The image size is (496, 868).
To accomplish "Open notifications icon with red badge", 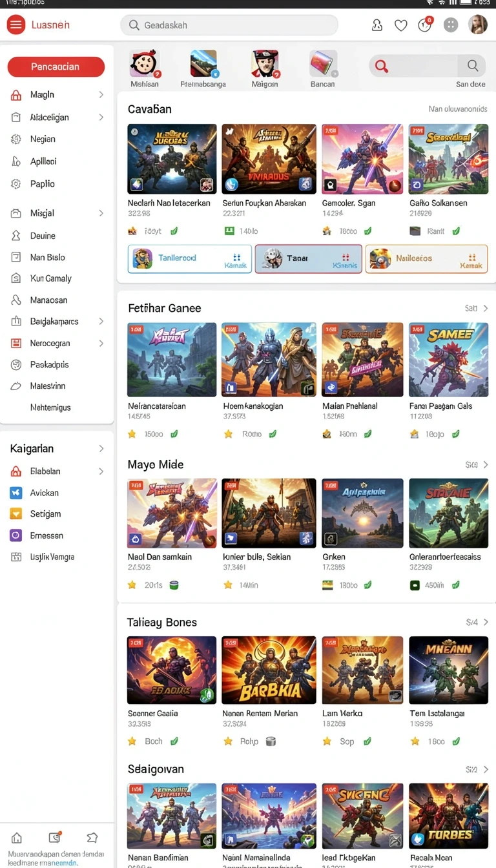I will click(x=425, y=25).
